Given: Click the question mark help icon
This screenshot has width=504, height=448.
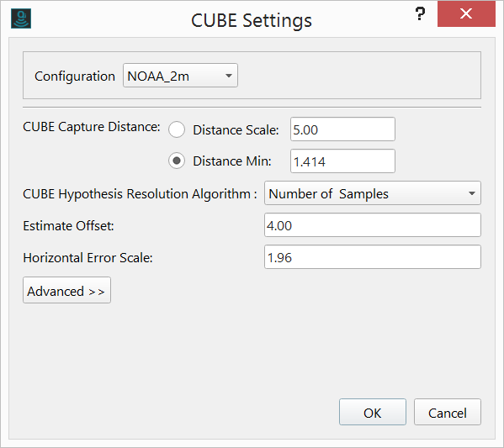Looking at the screenshot, I should pyautogui.click(x=420, y=13).
